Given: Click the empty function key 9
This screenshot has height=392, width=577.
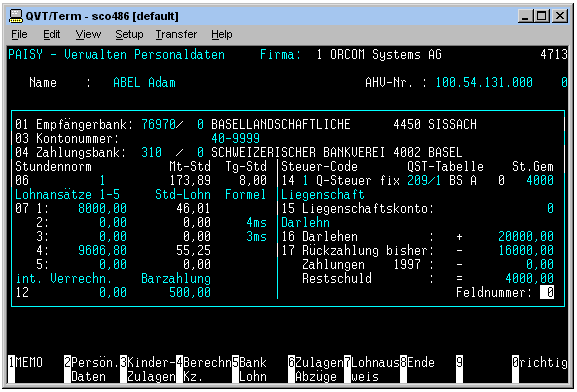Looking at the screenshot, I should pos(459,369).
